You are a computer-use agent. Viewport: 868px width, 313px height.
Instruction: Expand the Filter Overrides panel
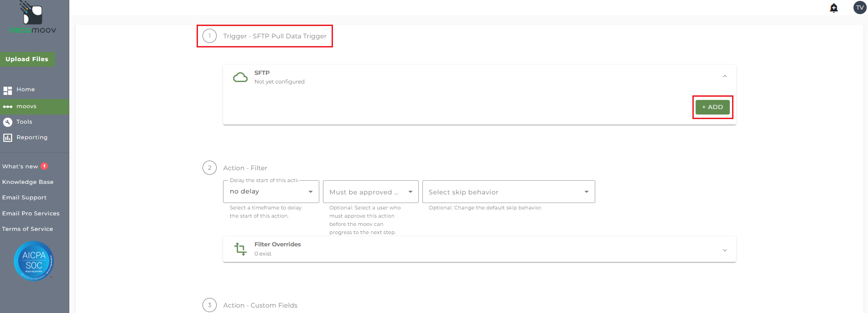point(725,250)
